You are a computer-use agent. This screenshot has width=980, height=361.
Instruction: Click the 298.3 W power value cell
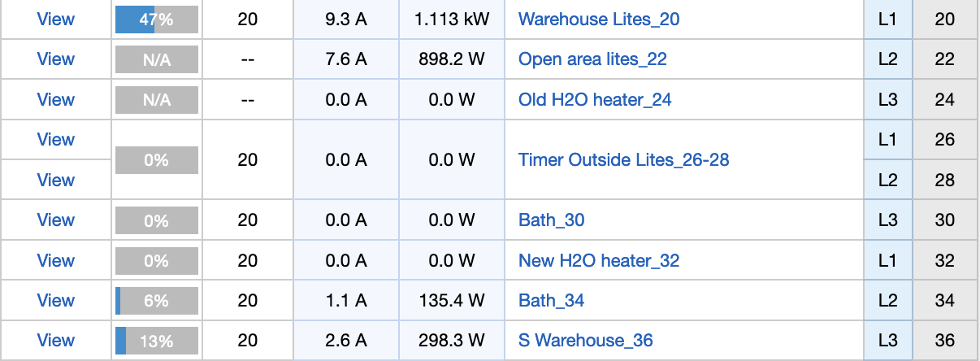(451, 341)
